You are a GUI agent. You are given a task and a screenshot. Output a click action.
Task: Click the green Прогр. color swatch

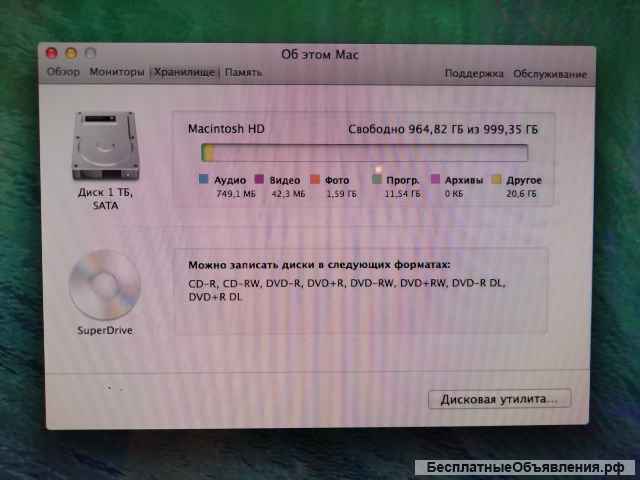tap(376, 179)
